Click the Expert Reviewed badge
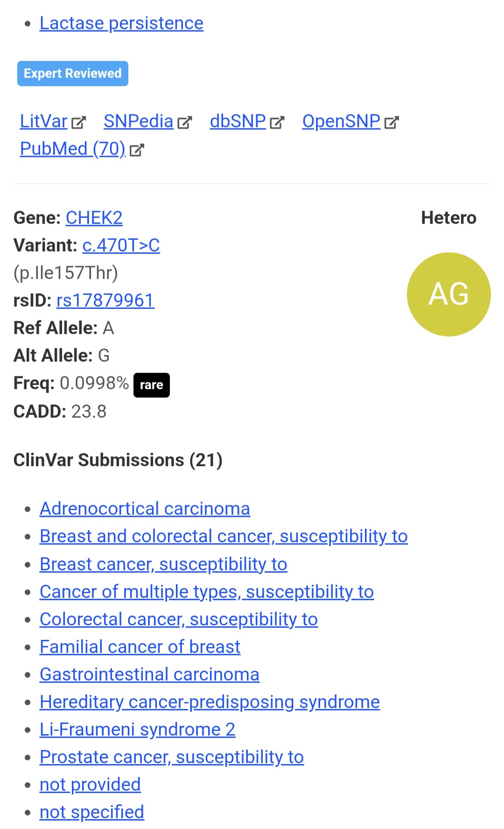 pos(73,74)
